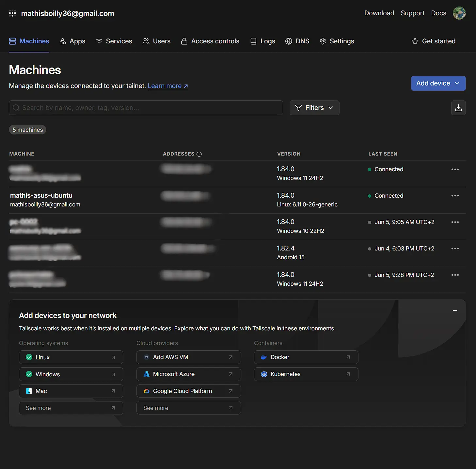
Task: Click the machine search input field
Action: click(146, 108)
